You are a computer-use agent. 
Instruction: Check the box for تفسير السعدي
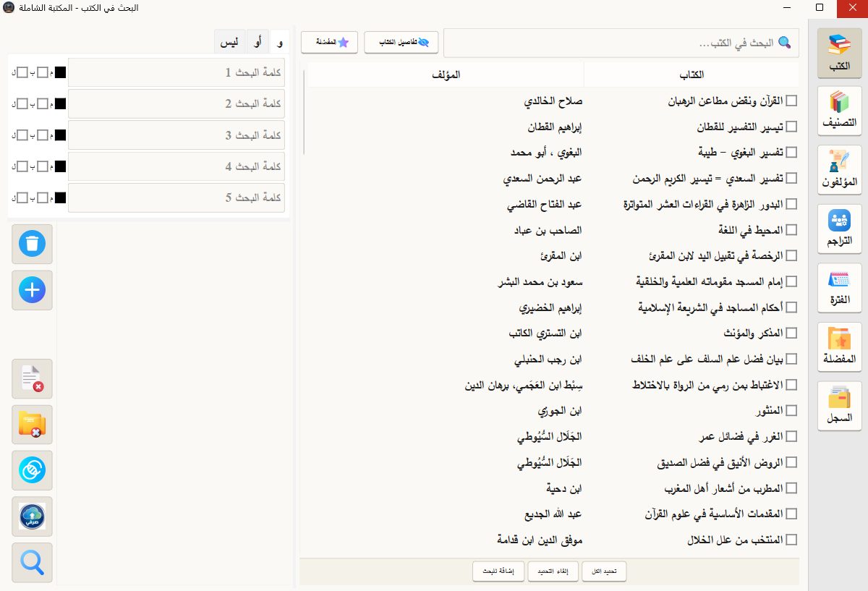(x=791, y=178)
